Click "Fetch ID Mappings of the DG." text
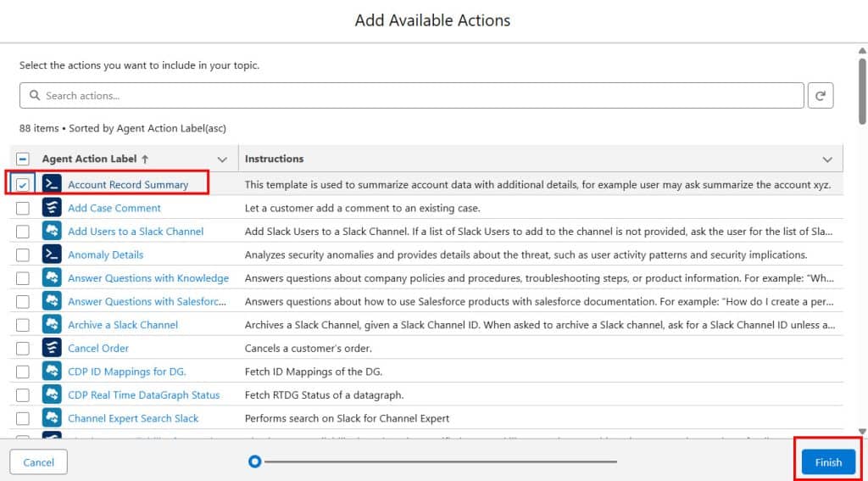Viewport: 868px width, 481px height. (314, 372)
